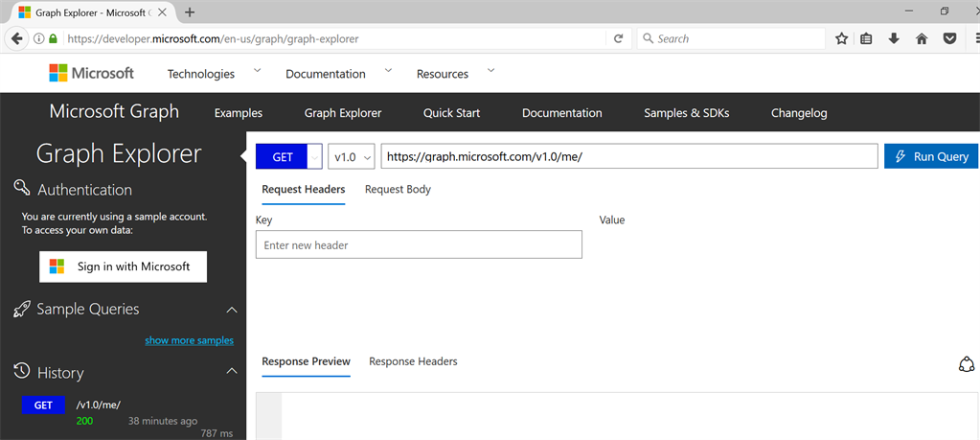Screen dimensions: 980x440
Task: Click the Sample Queries rocket icon
Action: (22, 309)
